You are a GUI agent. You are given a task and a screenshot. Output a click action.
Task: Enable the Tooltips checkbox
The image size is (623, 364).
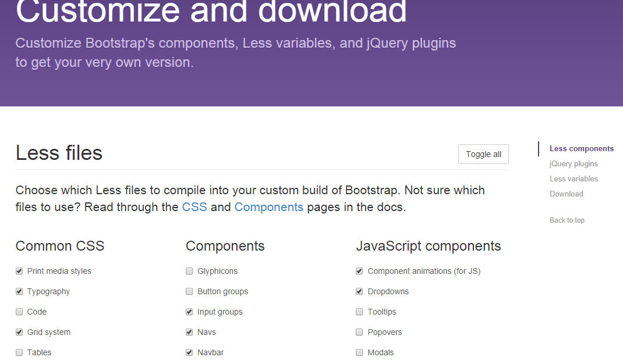click(x=359, y=312)
